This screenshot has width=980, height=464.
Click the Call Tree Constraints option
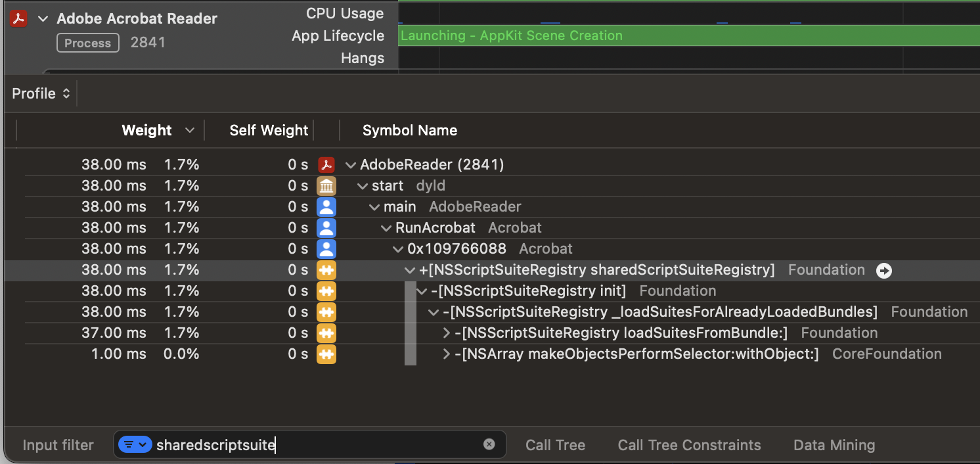tap(689, 445)
